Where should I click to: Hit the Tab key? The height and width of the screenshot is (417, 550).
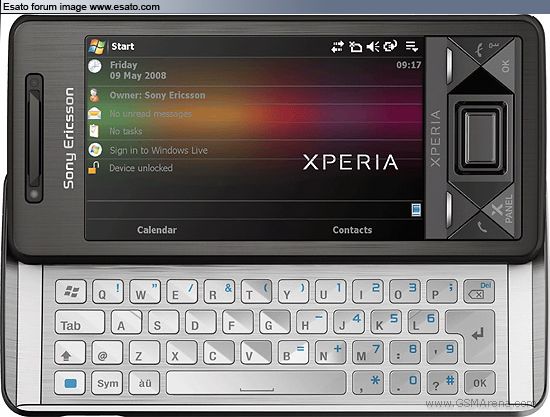80,322
